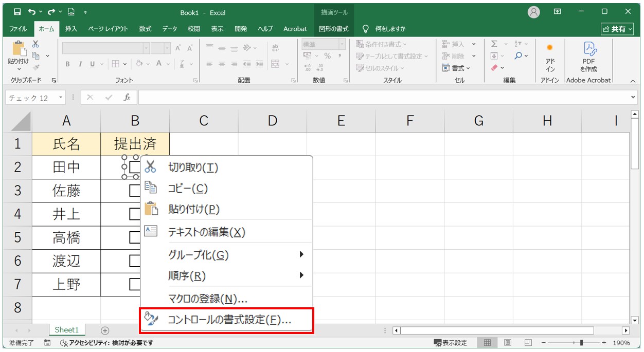Viewport: 644px width, 352px height.
Task: Tick the checkbox in the 佐藤 row
Action: [135, 191]
